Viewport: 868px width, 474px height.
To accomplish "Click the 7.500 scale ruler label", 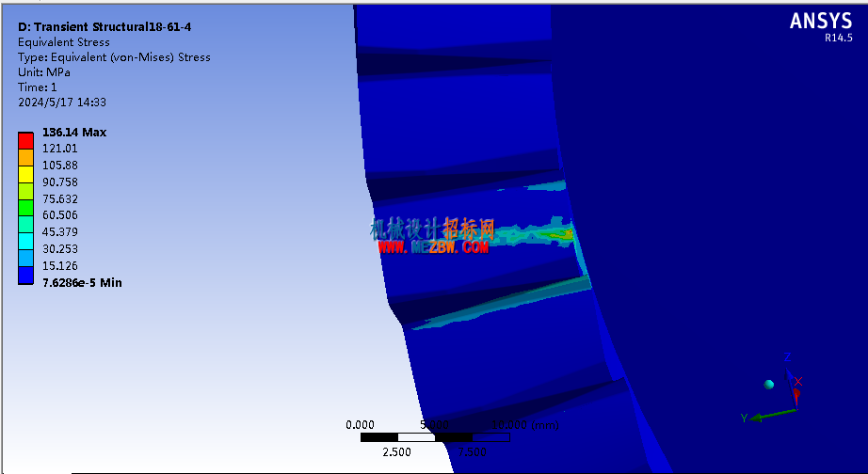I will (x=473, y=452).
